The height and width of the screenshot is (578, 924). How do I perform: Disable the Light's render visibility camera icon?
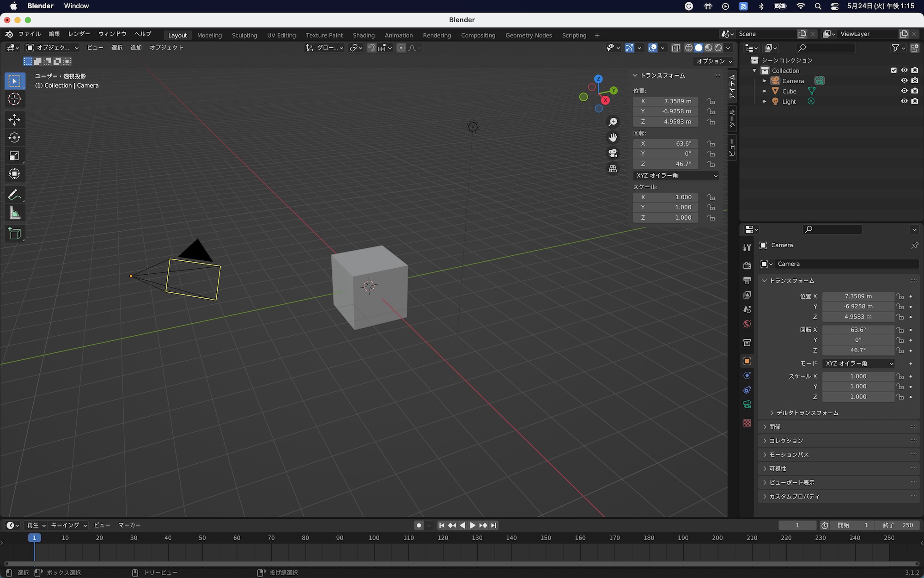tap(915, 101)
